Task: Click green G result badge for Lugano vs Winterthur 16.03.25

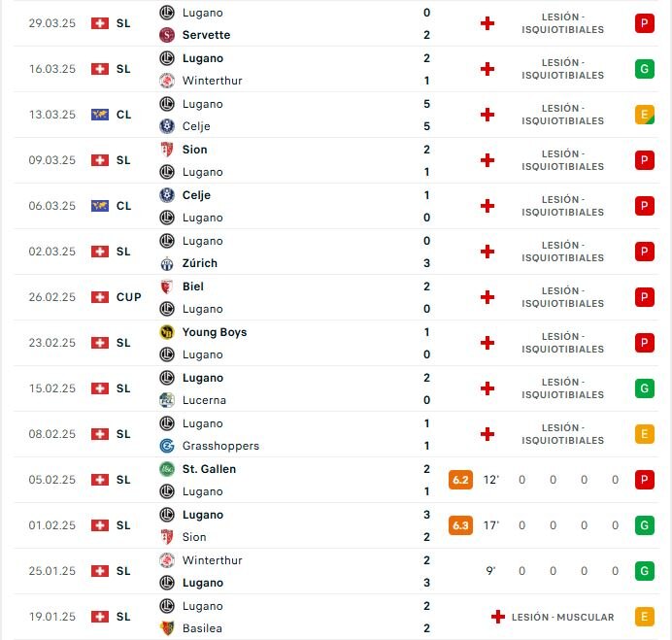Action: click(645, 69)
